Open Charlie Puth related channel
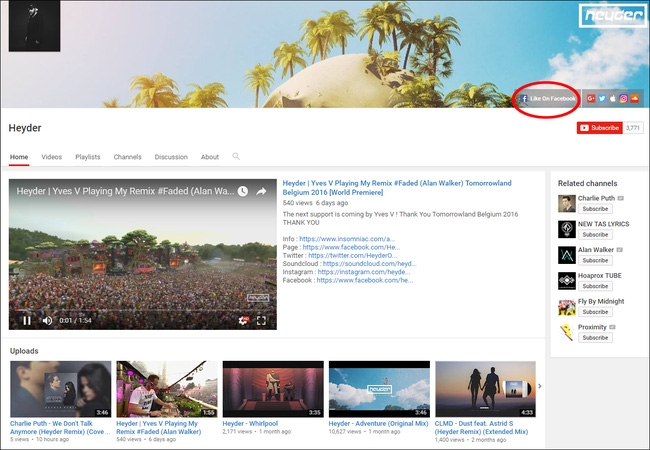Screen dimensions: 650x450 coord(596,198)
